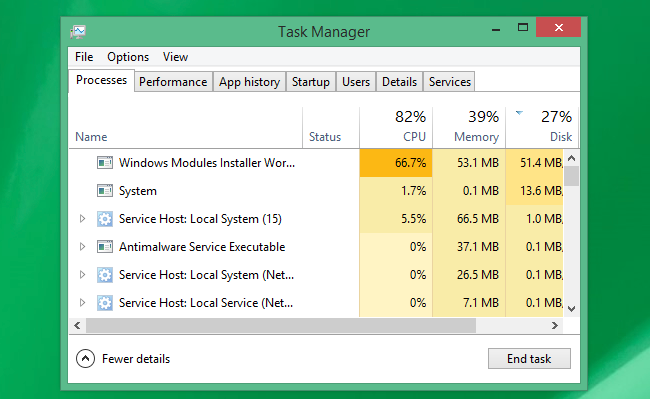This screenshot has height=399, width=650.
Task: Select the Processes tab
Action: (x=102, y=80)
